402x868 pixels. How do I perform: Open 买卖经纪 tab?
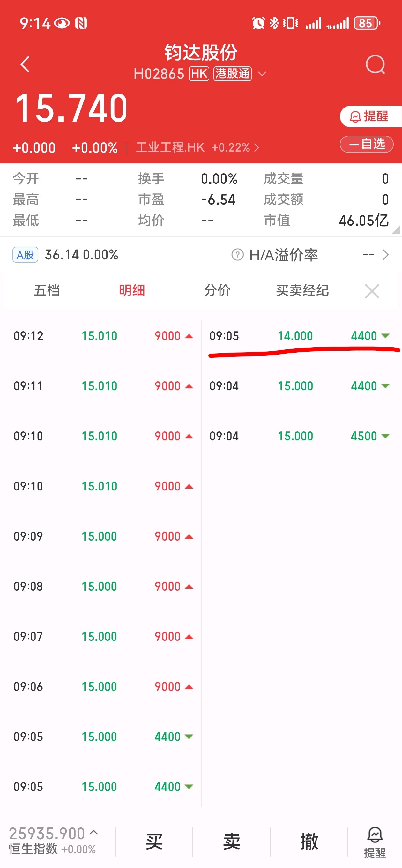point(302,290)
